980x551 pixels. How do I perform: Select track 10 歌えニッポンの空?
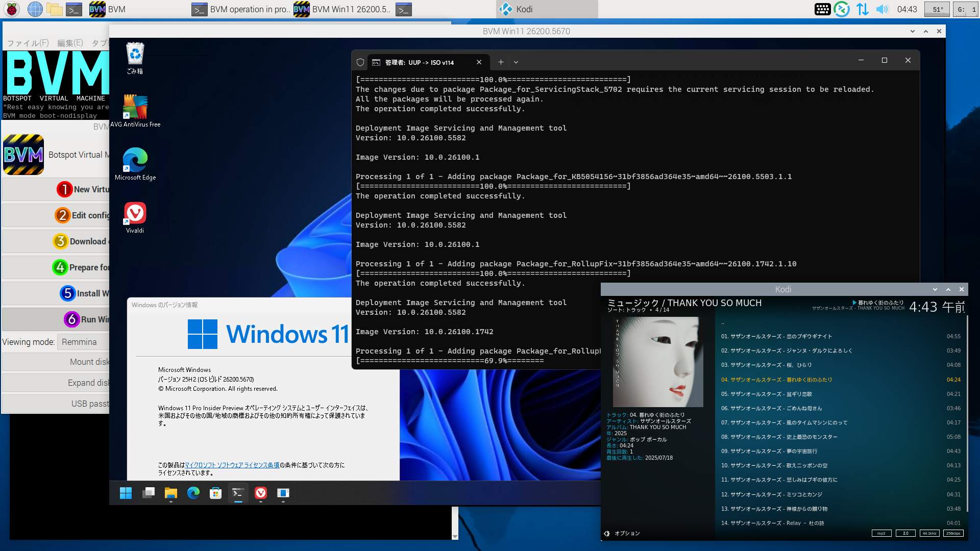click(x=841, y=465)
